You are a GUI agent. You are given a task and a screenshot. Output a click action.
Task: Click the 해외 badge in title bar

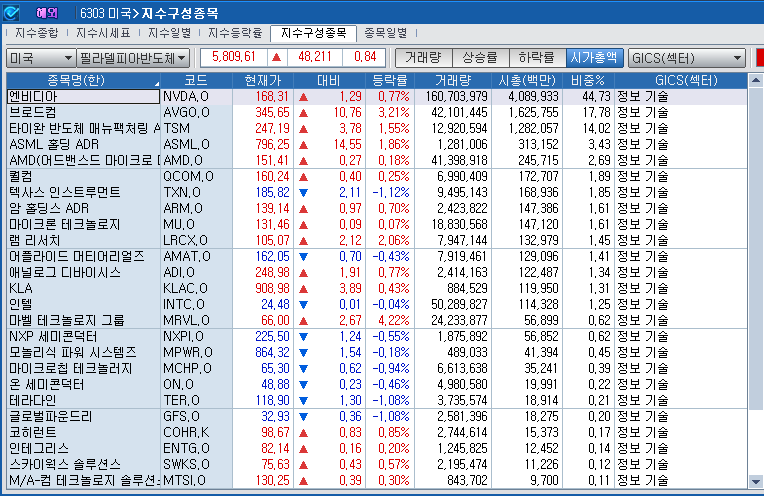click(x=47, y=13)
